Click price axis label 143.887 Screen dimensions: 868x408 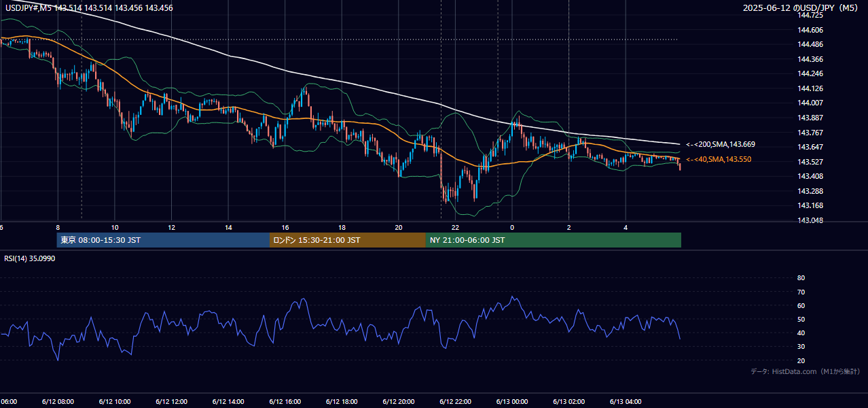click(x=811, y=118)
